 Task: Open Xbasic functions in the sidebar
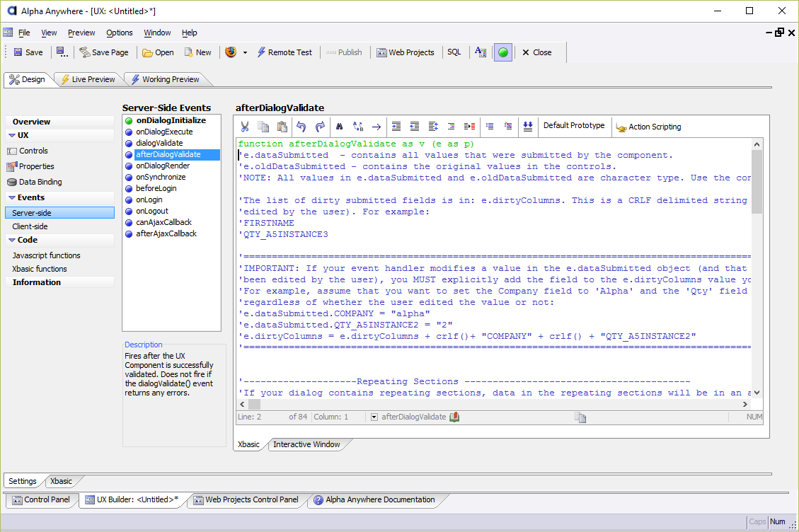pyautogui.click(x=39, y=269)
